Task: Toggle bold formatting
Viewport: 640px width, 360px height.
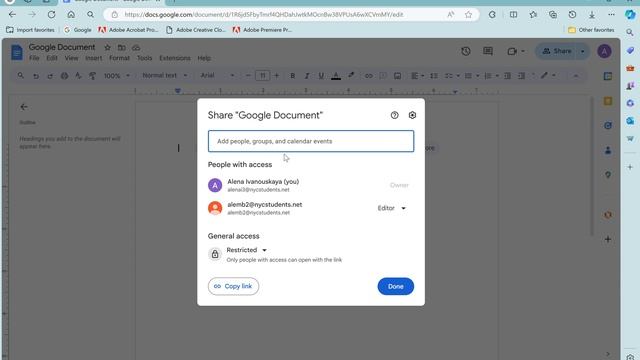Action: pyautogui.click(x=292, y=76)
